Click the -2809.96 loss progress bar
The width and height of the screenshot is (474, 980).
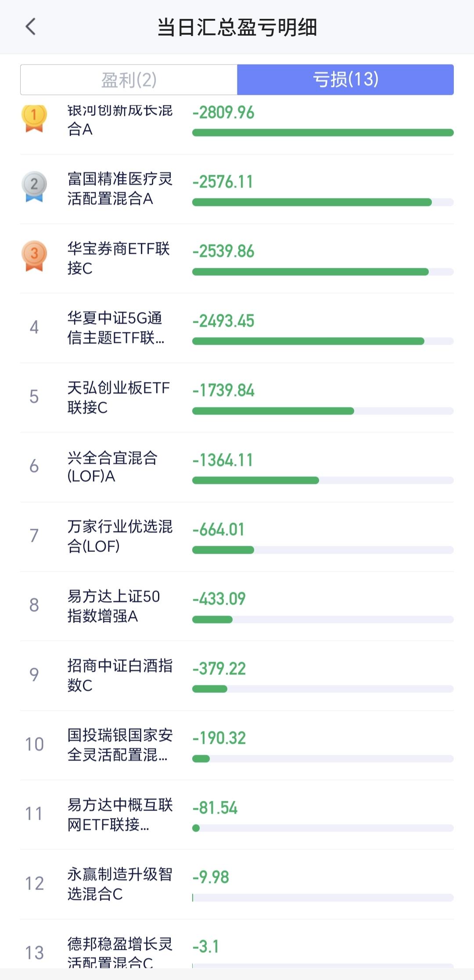point(323,133)
